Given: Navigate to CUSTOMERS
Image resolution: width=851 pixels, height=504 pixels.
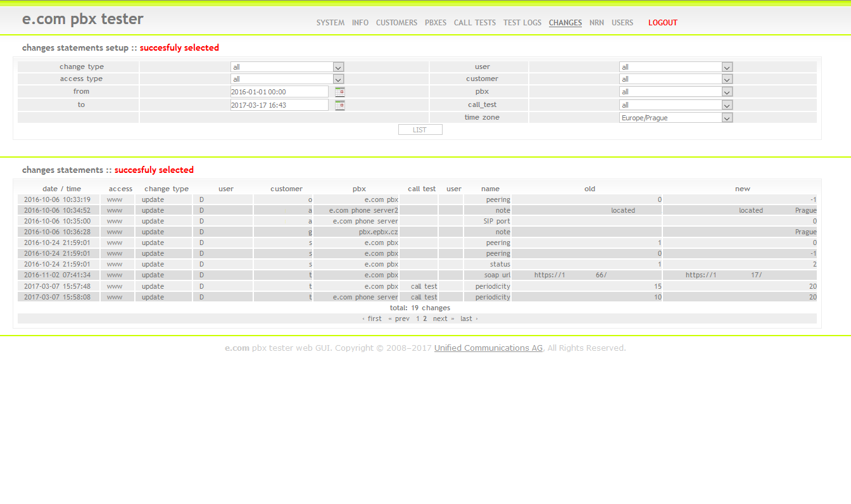Looking at the screenshot, I should tap(396, 23).
